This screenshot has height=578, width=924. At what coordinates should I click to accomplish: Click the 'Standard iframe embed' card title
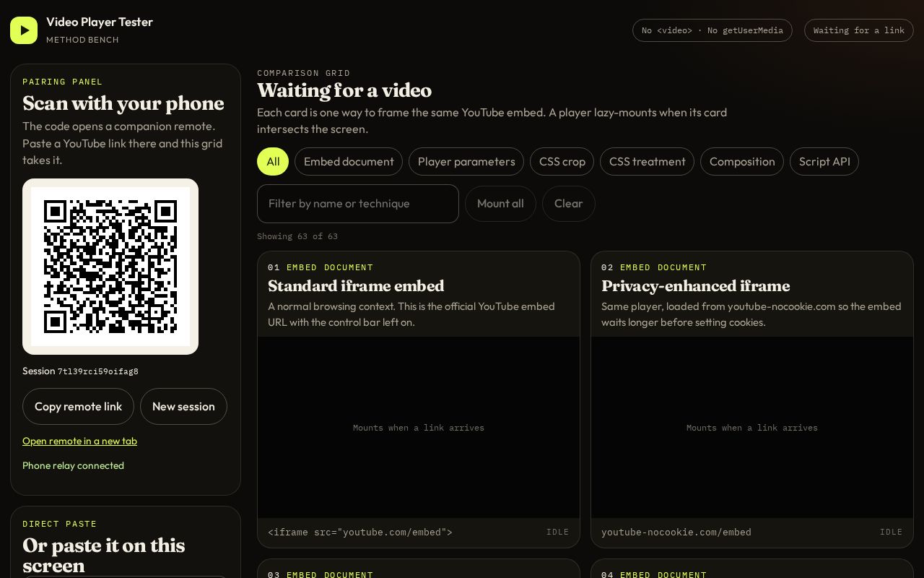point(356,286)
